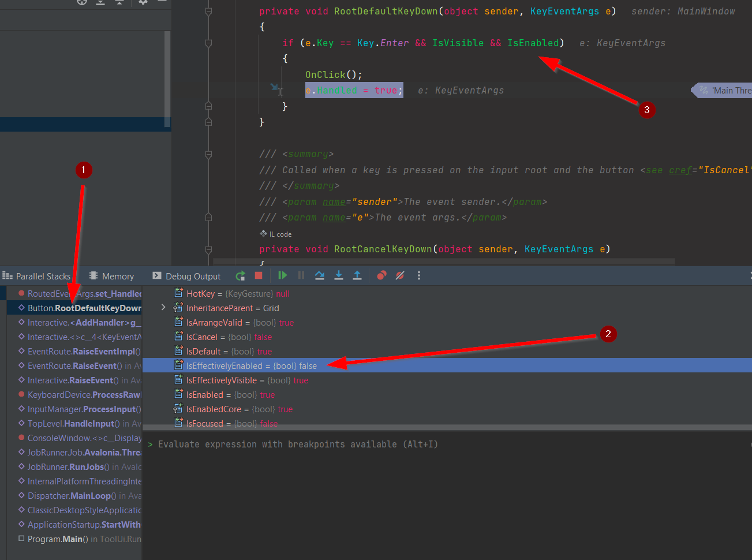The image size is (752, 560).
Task: Open the debug toolbar overflow menu
Action: point(419,275)
